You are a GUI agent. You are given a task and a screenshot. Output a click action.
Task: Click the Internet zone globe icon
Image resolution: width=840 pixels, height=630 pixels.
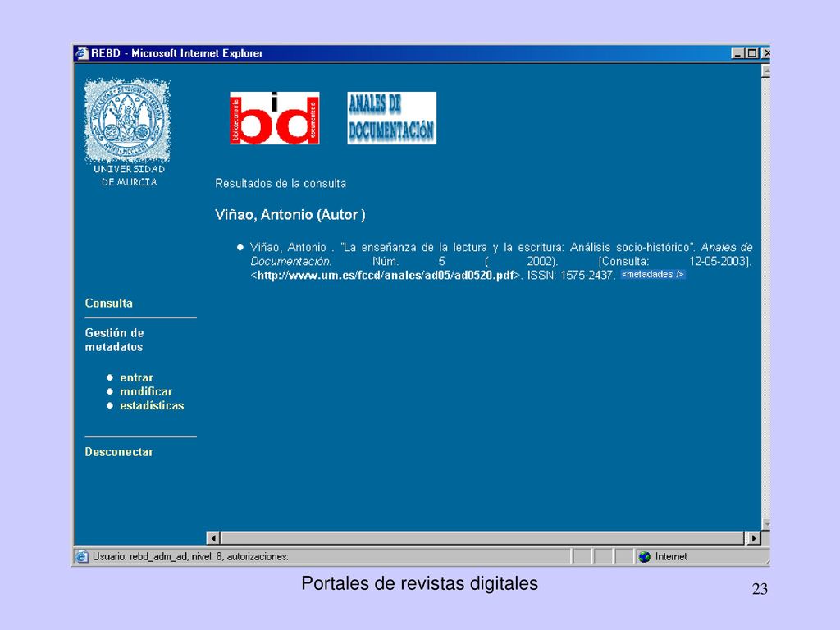point(645,557)
